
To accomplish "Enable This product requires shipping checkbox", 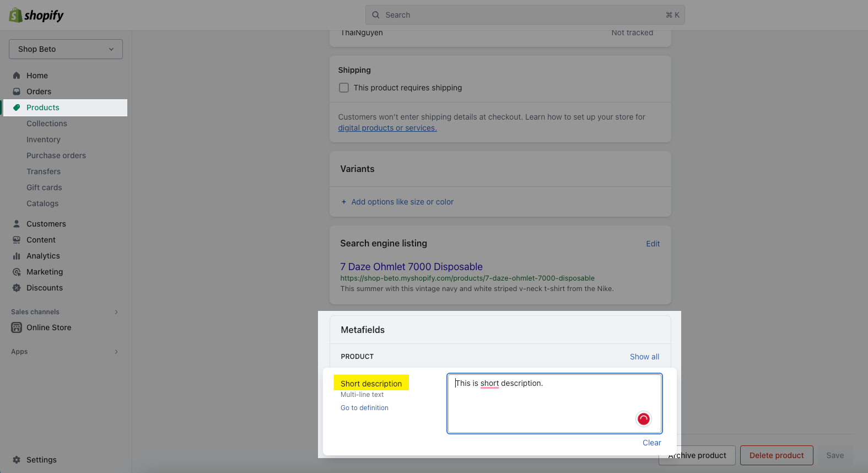I will (x=344, y=88).
